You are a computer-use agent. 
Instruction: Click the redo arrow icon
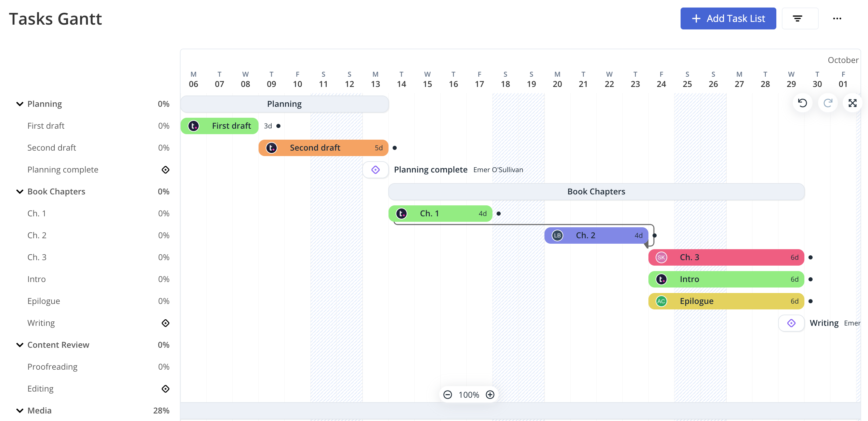pos(828,103)
